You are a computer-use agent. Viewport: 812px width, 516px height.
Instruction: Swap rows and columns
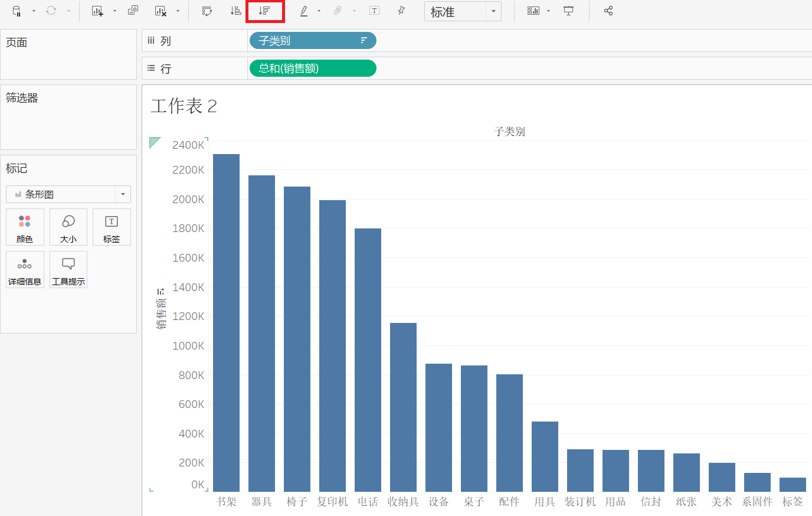tap(207, 11)
